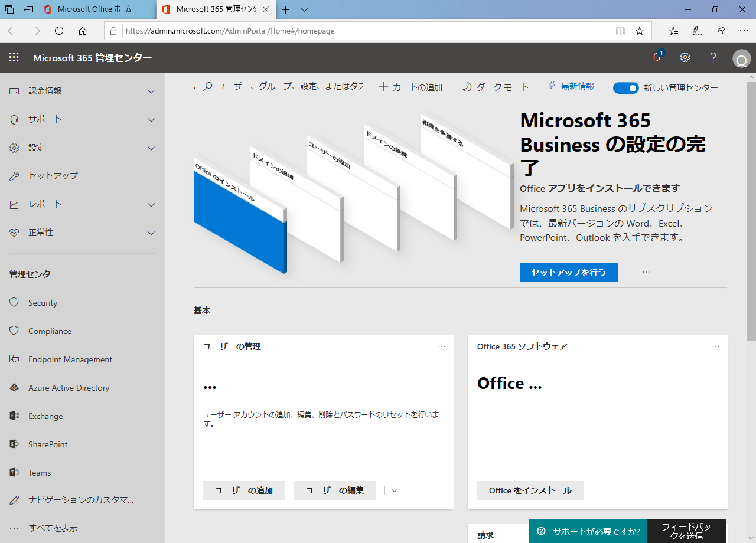
Task: Click セットアップを行う button
Action: click(569, 272)
